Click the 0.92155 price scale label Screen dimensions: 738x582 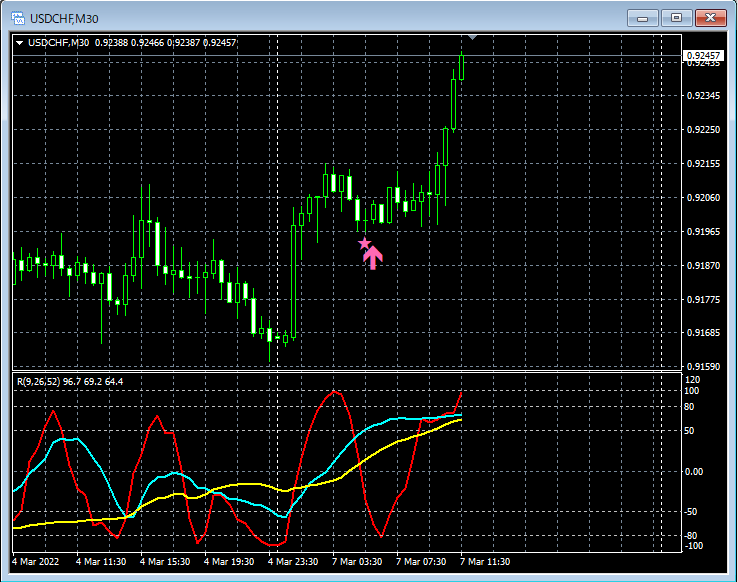[x=703, y=164]
